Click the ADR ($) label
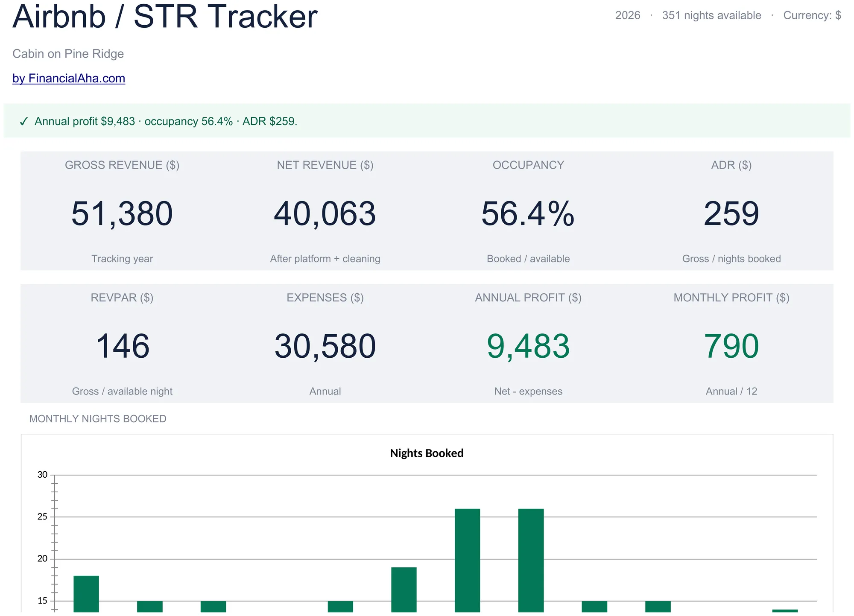Viewport: 854px width, 616px height. pos(731,165)
